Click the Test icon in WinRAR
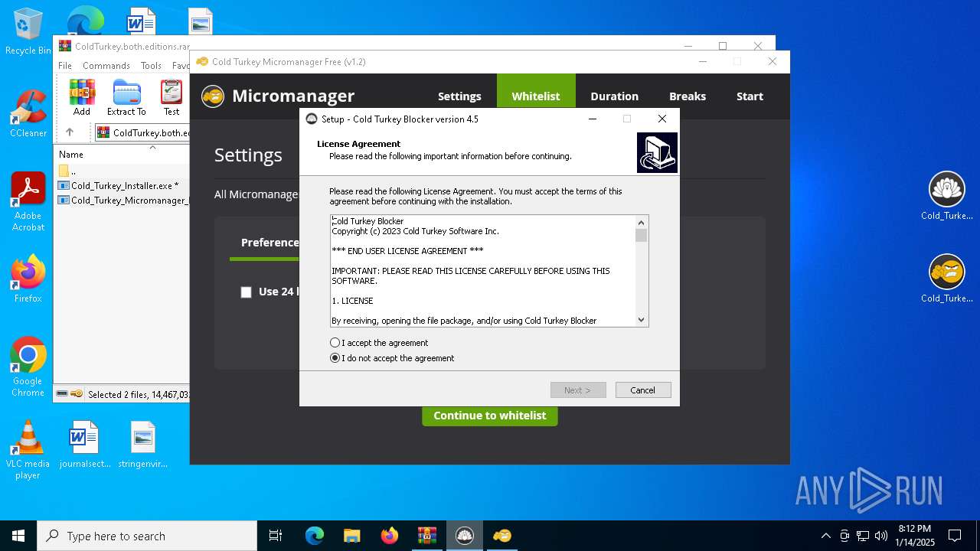 pos(171,97)
